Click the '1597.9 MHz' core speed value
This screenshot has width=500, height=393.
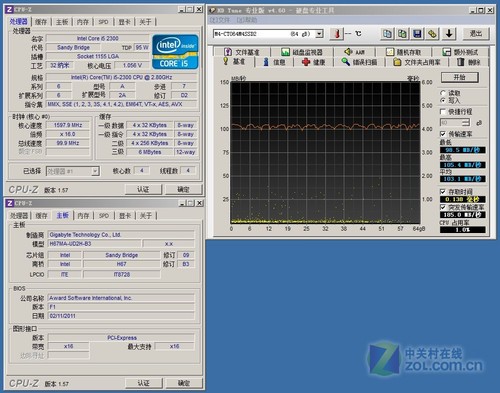pos(68,125)
